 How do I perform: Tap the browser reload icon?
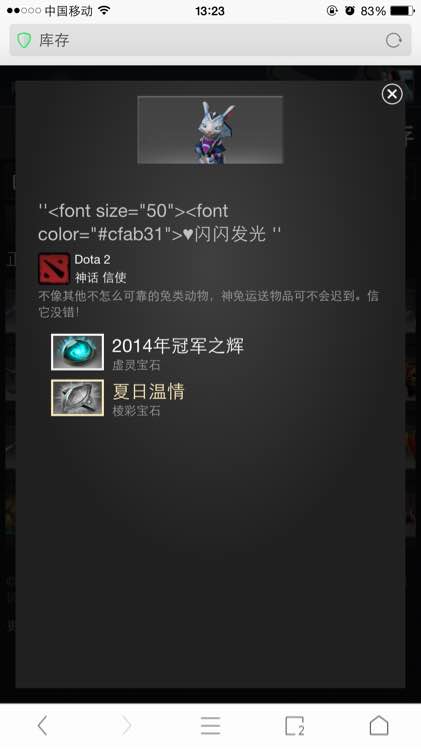393,41
